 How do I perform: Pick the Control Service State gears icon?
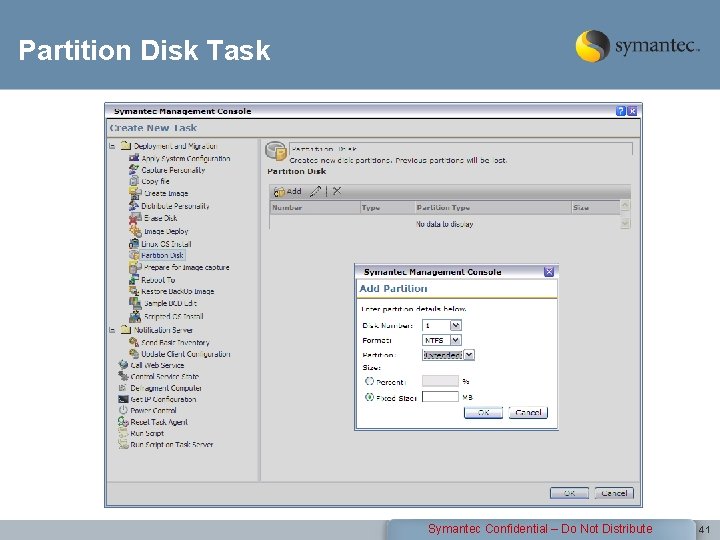point(123,376)
